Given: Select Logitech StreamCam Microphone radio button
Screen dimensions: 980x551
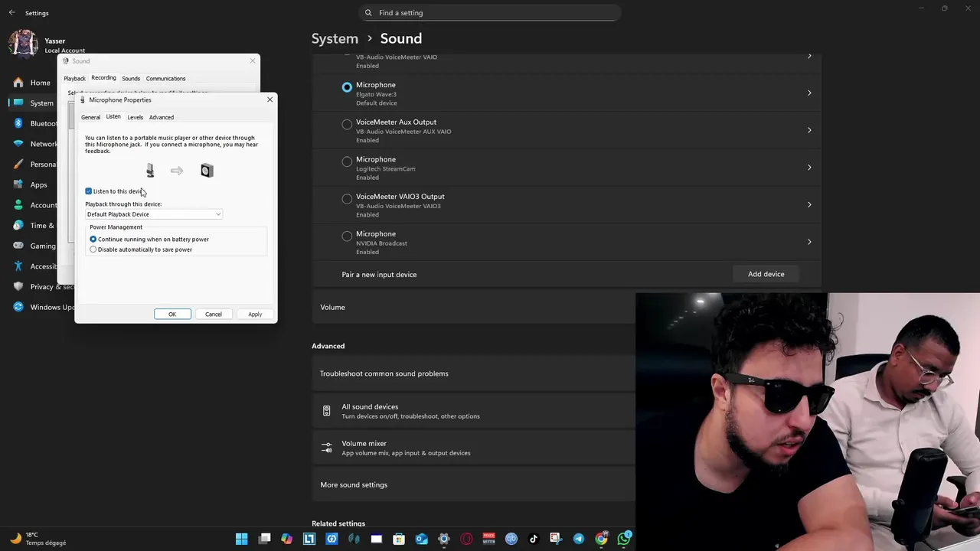Looking at the screenshot, I should [347, 161].
